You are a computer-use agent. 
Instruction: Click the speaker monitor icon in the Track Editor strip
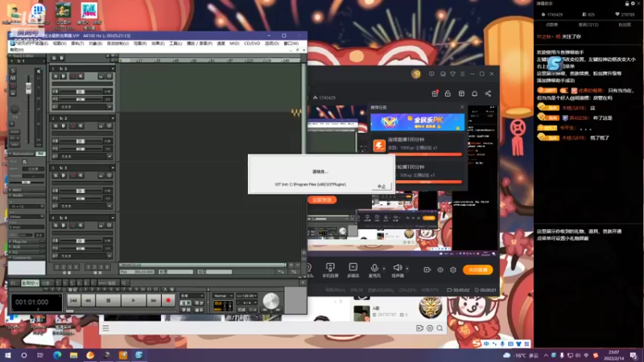pos(39,72)
